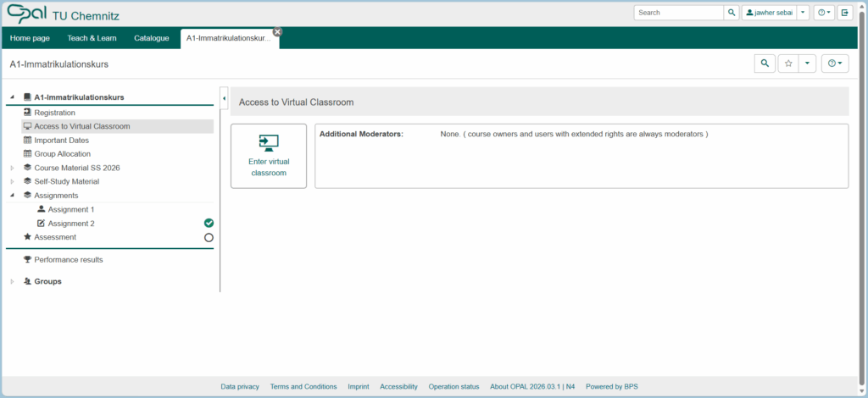Open the course search magnifier button
The image size is (868, 398).
tap(765, 64)
